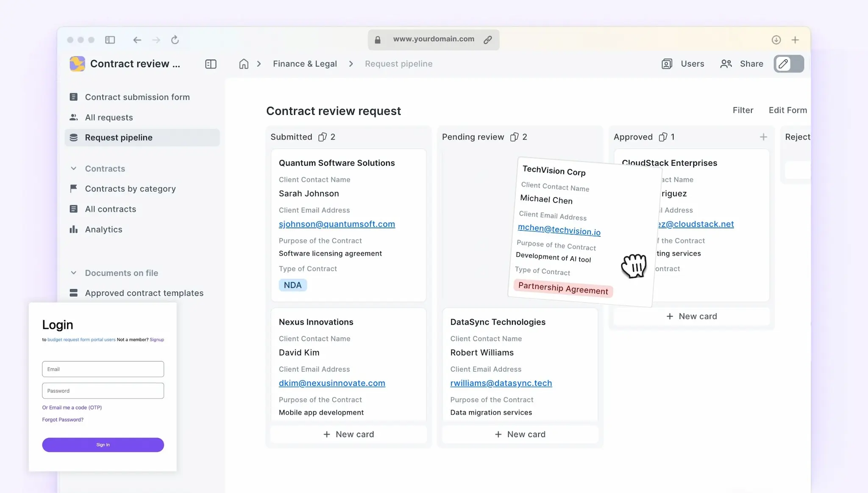The width and height of the screenshot is (868, 493).
Task: Open dkim@nexusinnovate.com email link
Action: (x=332, y=383)
